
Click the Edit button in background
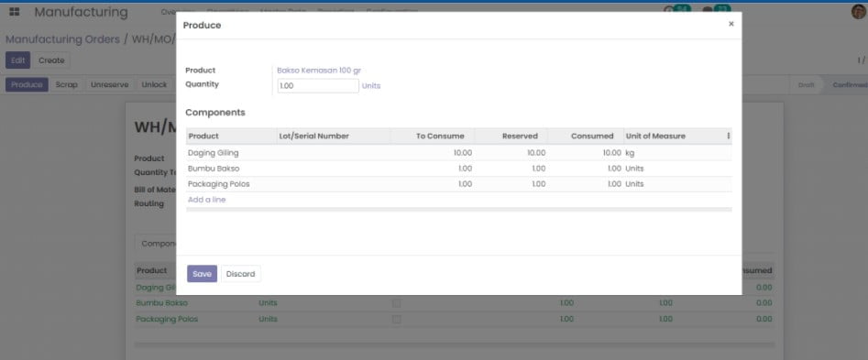17,60
